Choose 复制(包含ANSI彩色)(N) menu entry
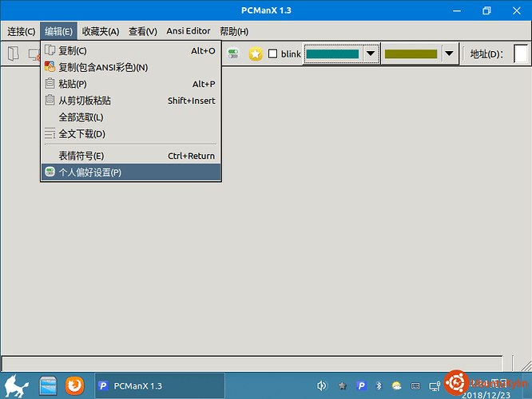532x399 pixels. coord(131,68)
